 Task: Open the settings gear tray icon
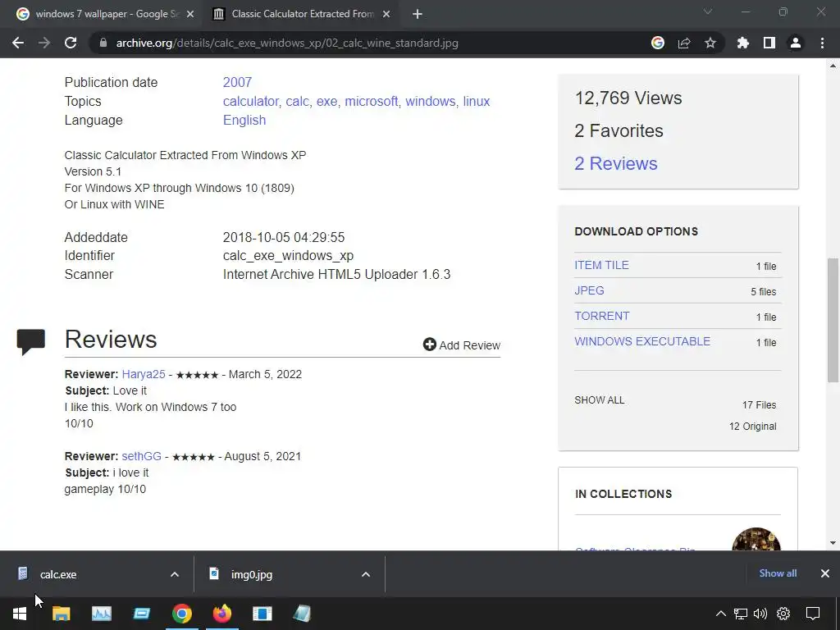pos(783,614)
